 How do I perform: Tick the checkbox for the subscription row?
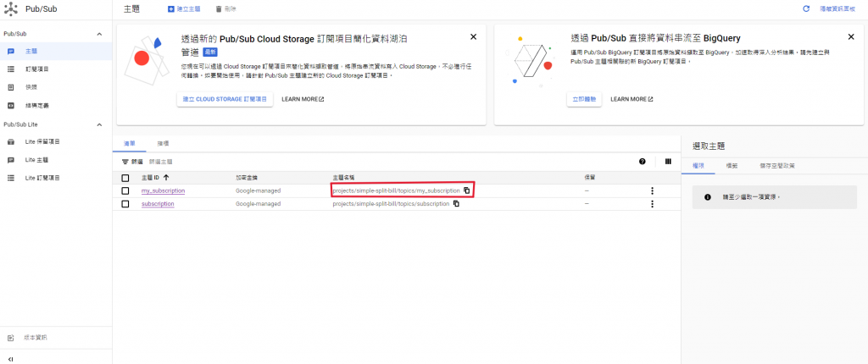125,204
